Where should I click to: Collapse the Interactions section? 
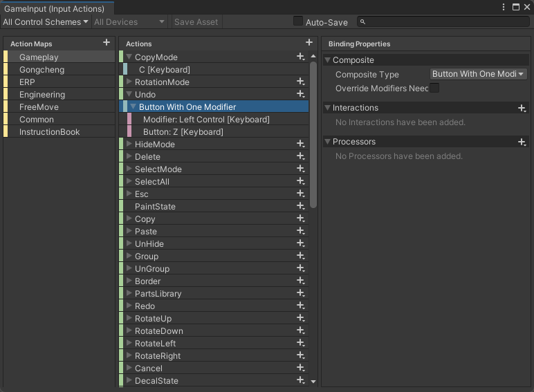click(x=328, y=108)
